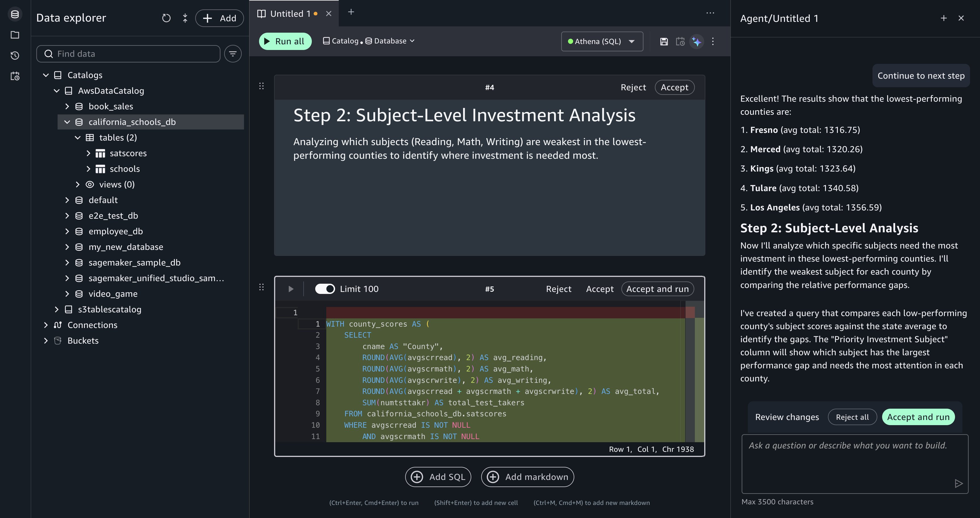Click Reject all in Review changes

(x=852, y=417)
